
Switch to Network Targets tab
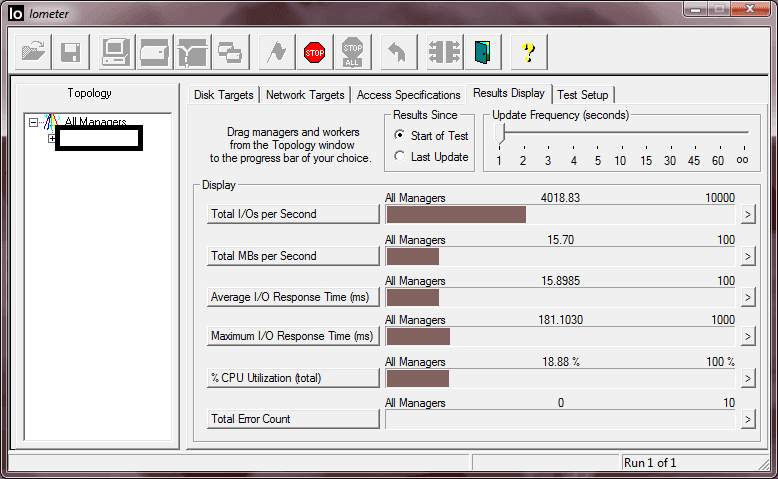point(305,95)
